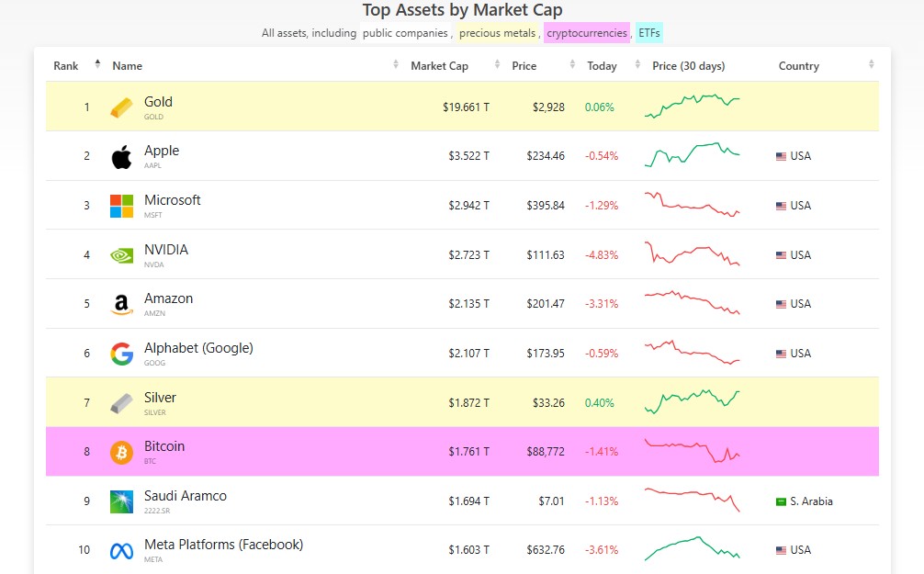Click the Saudi Aramco logo icon
Image resolution: width=924 pixels, height=574 pixels.
click(x=121, y=501)
